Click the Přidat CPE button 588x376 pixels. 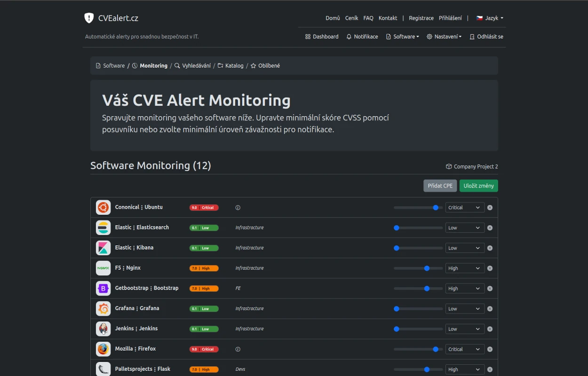(x=440, y=186)
